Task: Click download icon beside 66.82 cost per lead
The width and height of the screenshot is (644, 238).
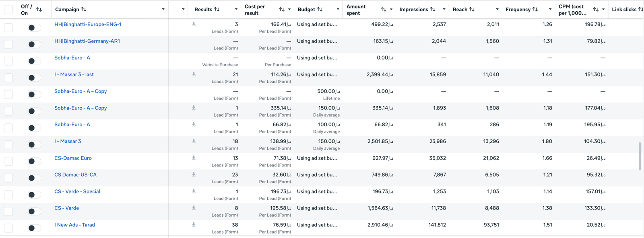Action: 194,125
